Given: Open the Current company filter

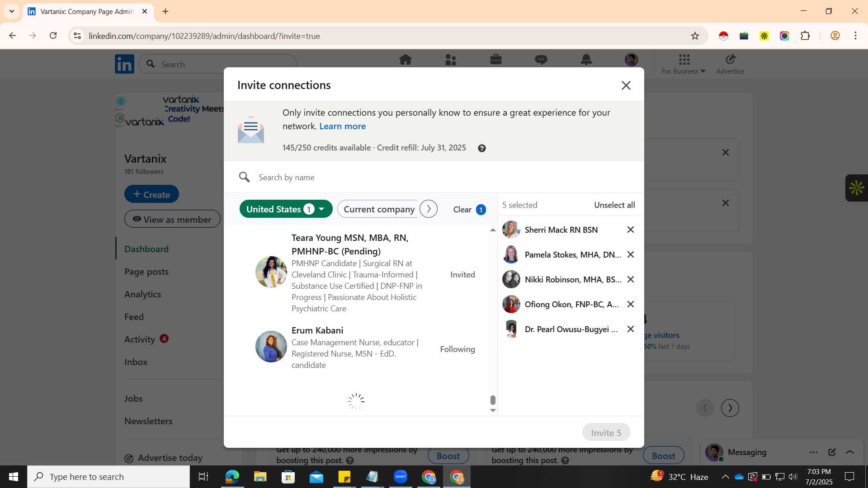Looking at the screenshot, I should (378, 209).
